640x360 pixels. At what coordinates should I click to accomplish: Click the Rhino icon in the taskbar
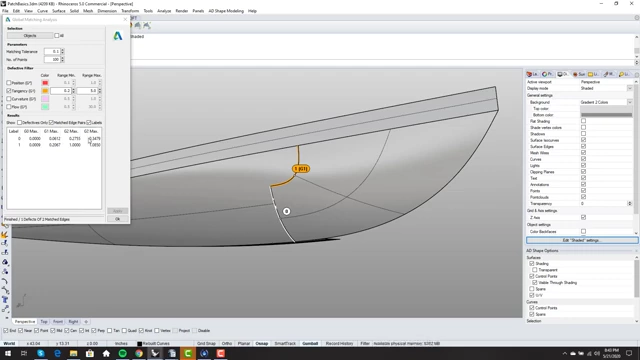pos(155,353)
